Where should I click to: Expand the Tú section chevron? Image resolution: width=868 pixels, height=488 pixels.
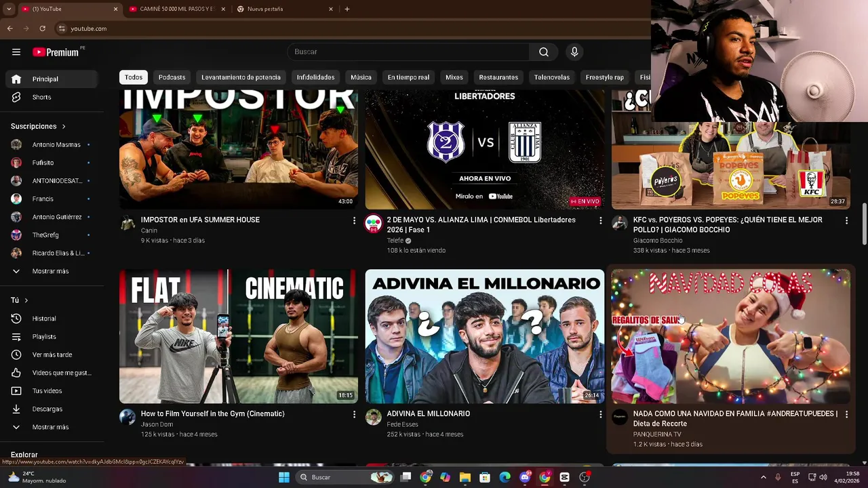pos(26,300)
